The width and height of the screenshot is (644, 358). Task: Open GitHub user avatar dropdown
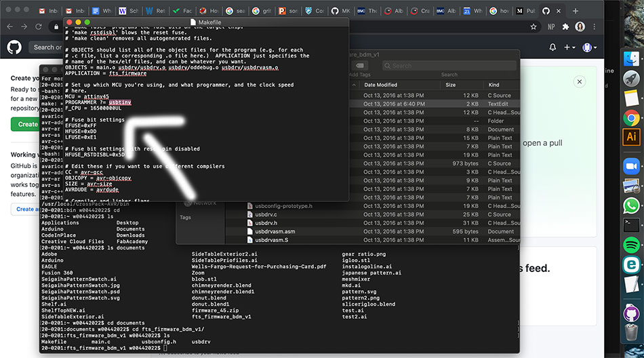[x=590, y=47]
